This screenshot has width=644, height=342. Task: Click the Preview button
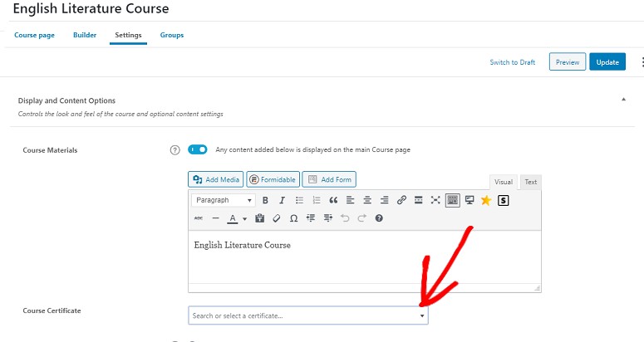tap(568, 62)
